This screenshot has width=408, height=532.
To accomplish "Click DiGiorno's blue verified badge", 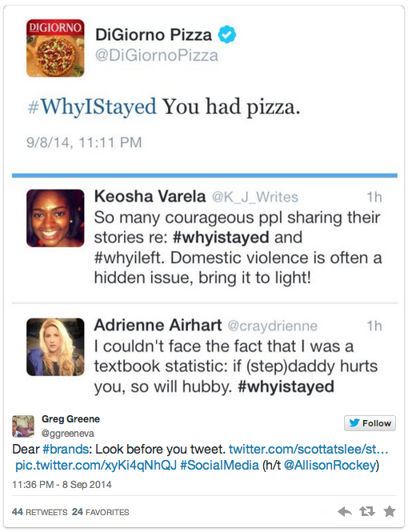I will [x=227, y=34].
